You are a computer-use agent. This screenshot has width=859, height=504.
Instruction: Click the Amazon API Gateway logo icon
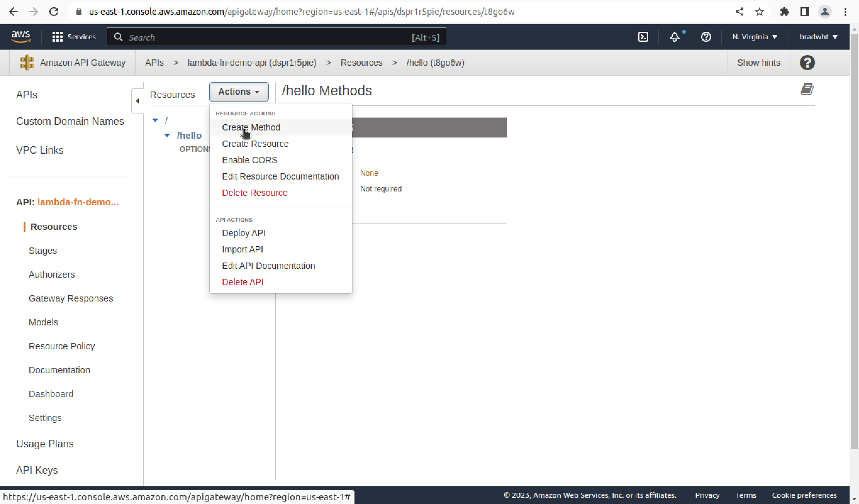coord(27,63)
